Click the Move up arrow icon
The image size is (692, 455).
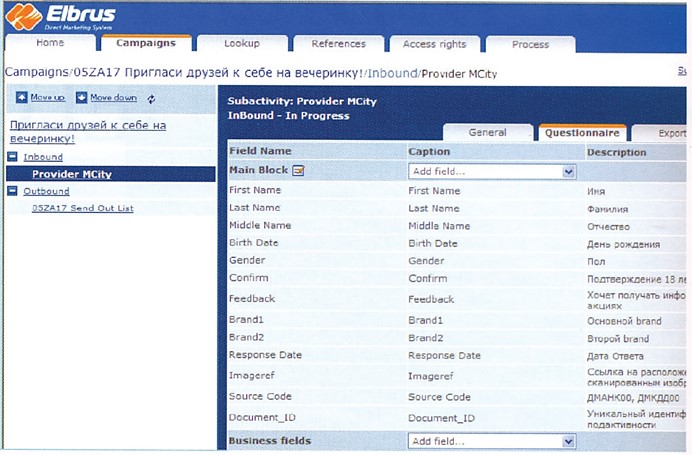(21, 98)
